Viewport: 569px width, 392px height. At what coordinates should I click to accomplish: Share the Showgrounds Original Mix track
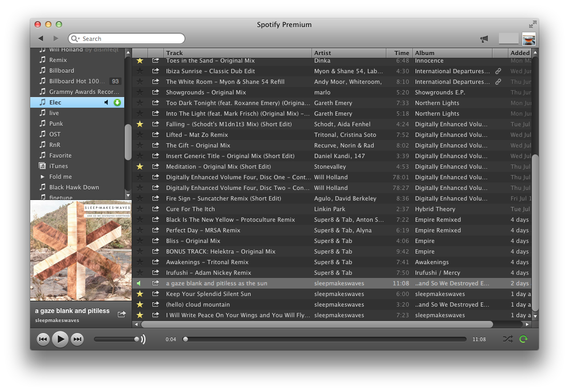156,92
